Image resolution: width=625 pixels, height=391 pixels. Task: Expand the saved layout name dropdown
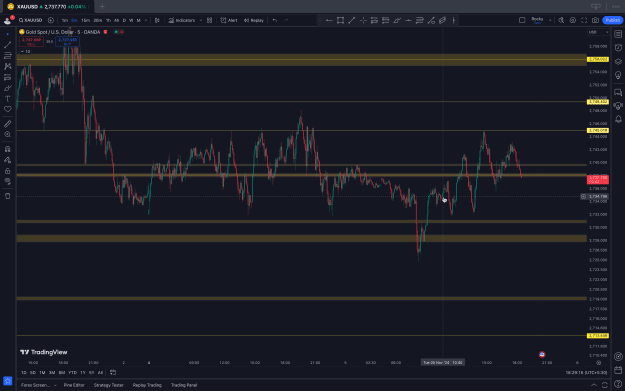tap(550, 20)
